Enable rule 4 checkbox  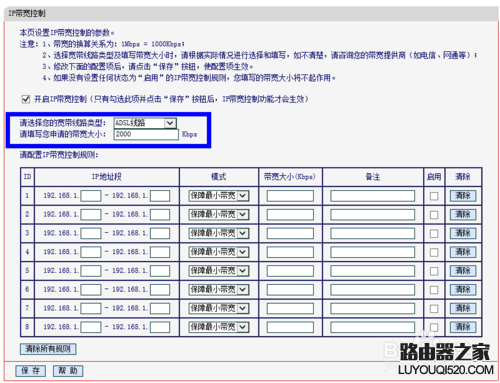click(434, 252)
